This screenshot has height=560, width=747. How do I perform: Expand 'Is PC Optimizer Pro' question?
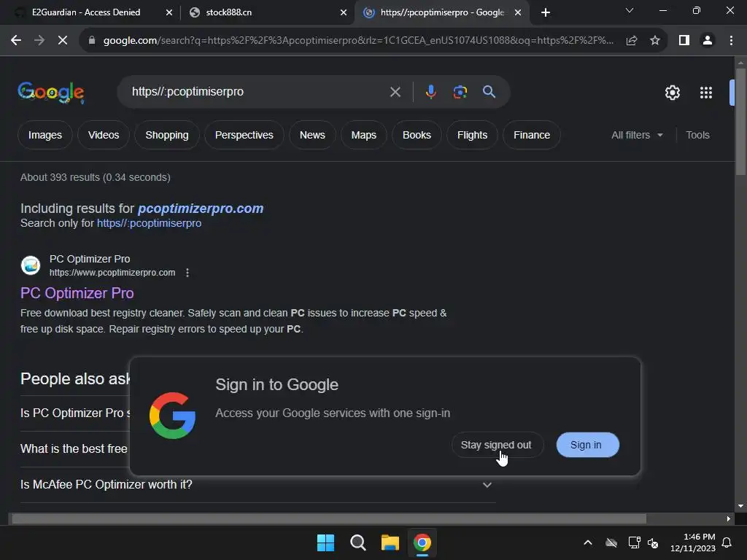(x=75, y=413)
